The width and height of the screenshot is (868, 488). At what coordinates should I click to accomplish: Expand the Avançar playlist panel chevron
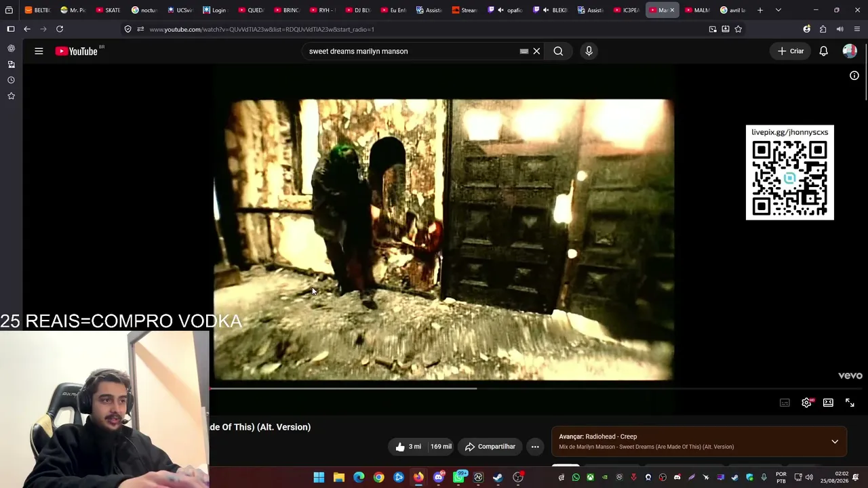(835, 441)
